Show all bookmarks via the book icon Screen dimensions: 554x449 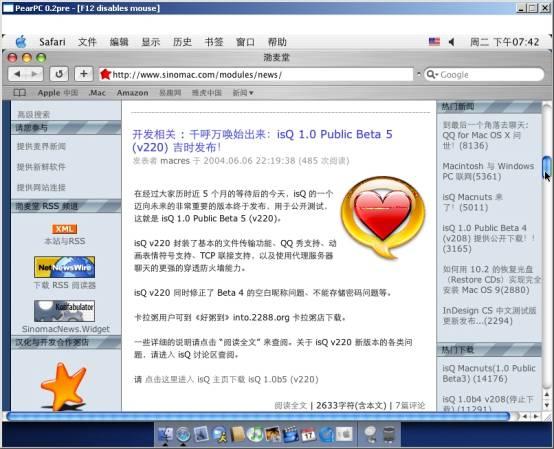click(x=19, y=93)
